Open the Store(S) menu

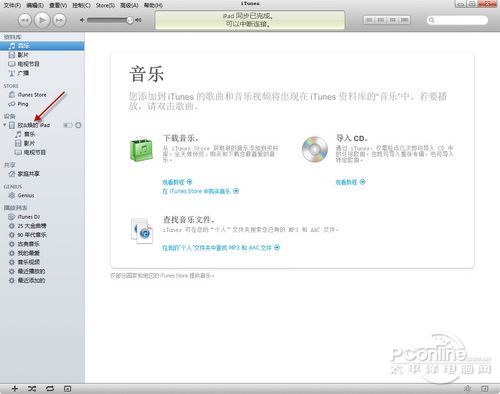point(105,5)
